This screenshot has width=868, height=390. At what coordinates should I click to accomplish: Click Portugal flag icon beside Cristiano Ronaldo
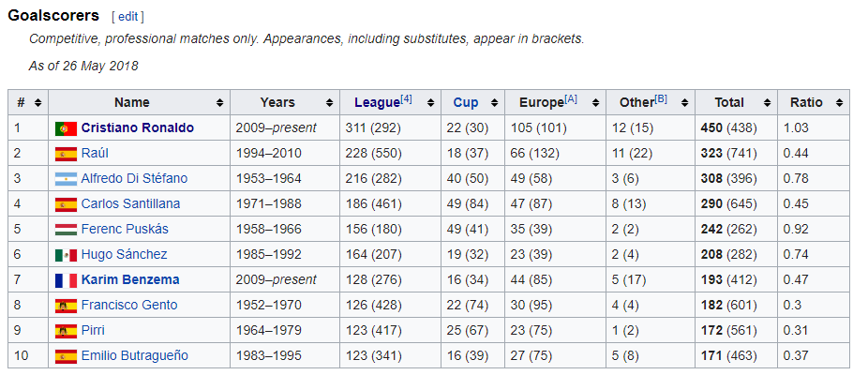tap(66, 128)
